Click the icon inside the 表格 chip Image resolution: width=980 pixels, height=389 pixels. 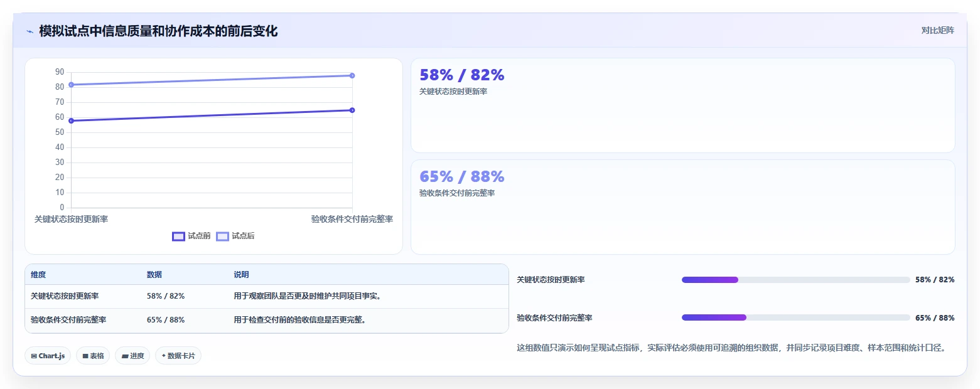85,356
